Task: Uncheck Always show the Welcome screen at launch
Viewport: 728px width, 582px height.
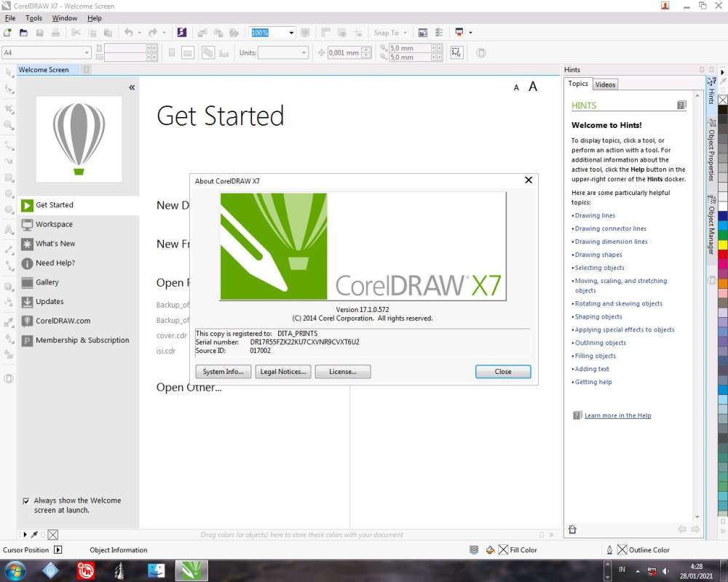Action: pos(26,501)
